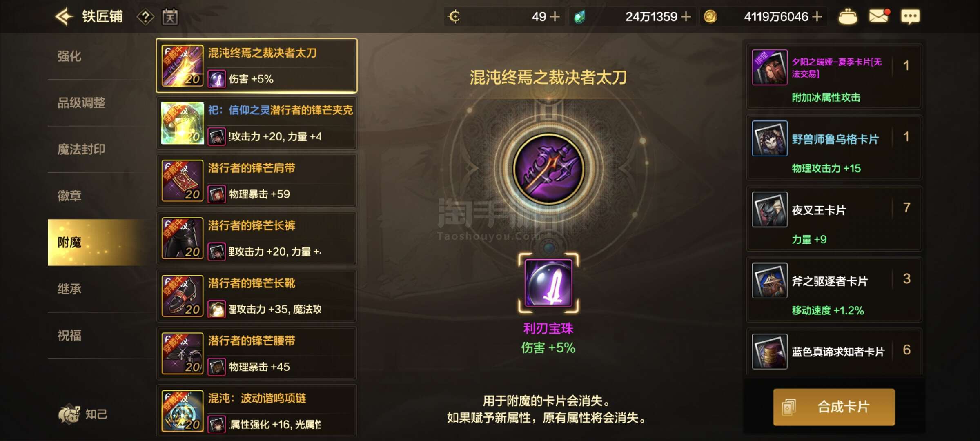Open the shop bag icon
Viewport: 980px width, 441px height.
click(x=848, y=17)
